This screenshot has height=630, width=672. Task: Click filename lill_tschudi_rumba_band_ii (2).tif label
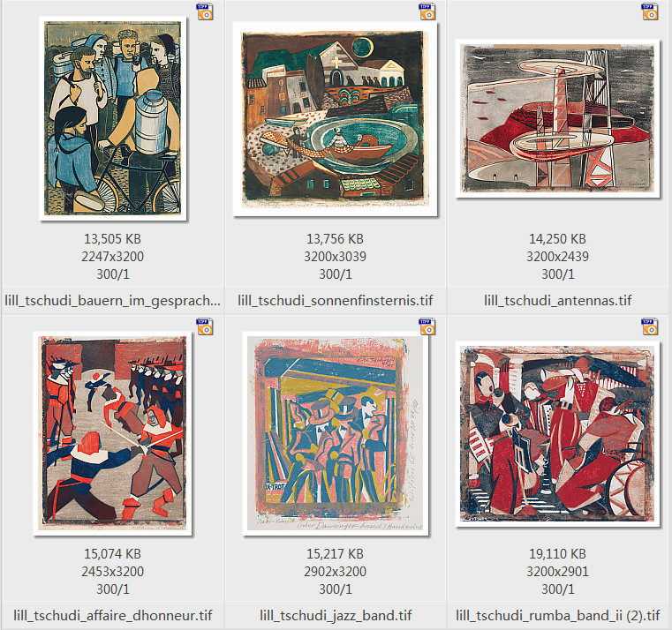[x=557, y=615]
